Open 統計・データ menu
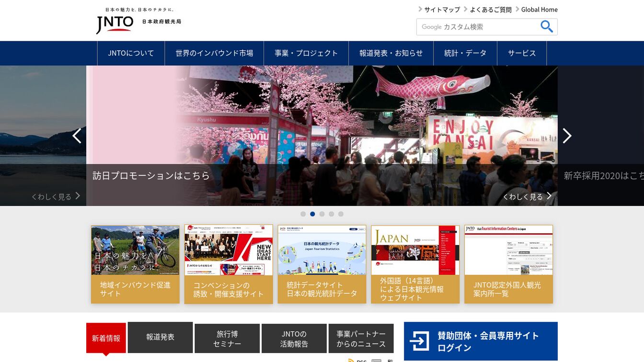This screenshot has height=362, width=644. 465,53
